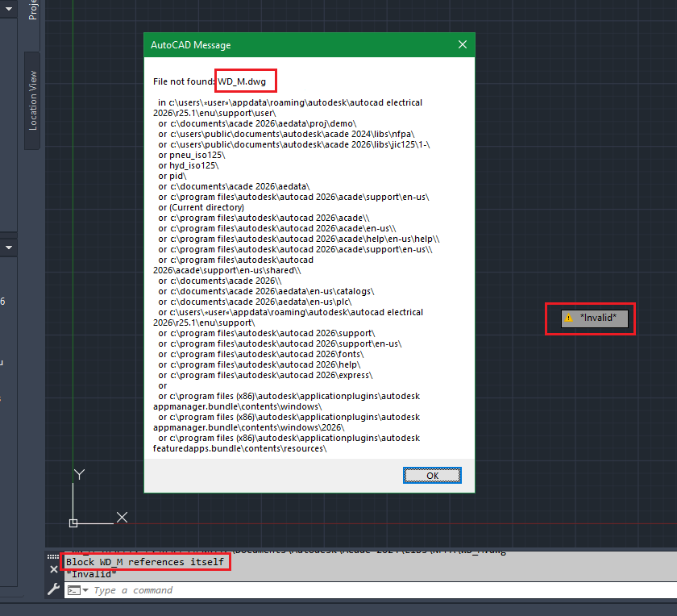677x616 pixels.
Task: Expand the lower palette dropdown arrow
Action: pos(9,248)
